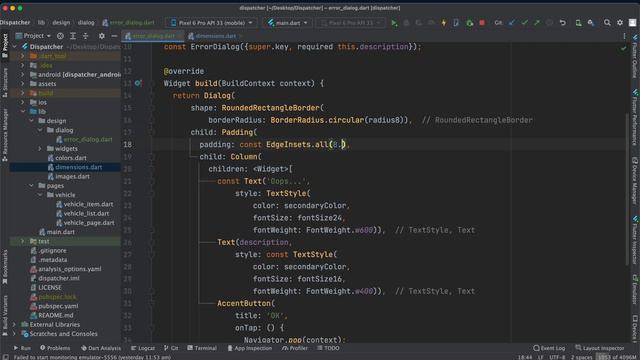Open the Profiler tab
This screenshot has width=640, height=360.
click(295, 348)
